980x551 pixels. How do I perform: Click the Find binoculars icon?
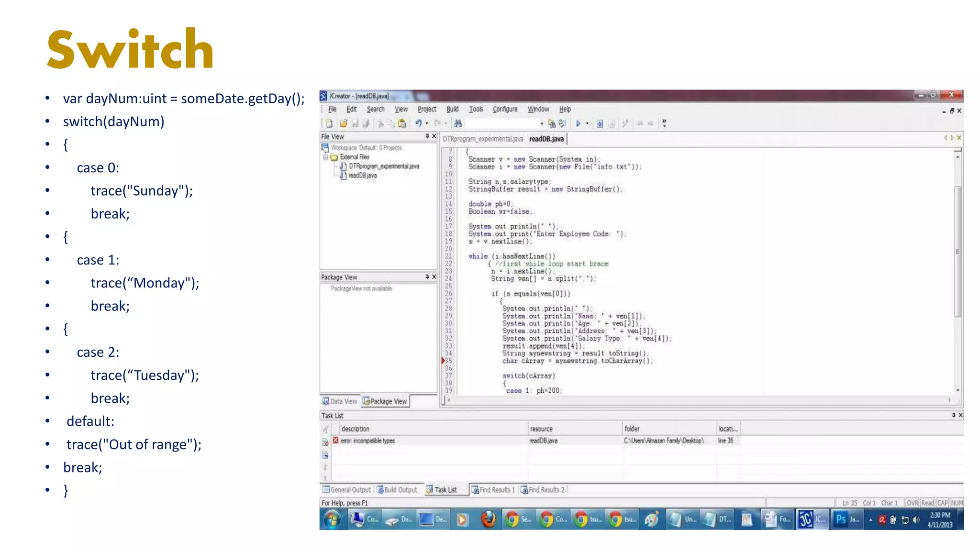point(458,123)
